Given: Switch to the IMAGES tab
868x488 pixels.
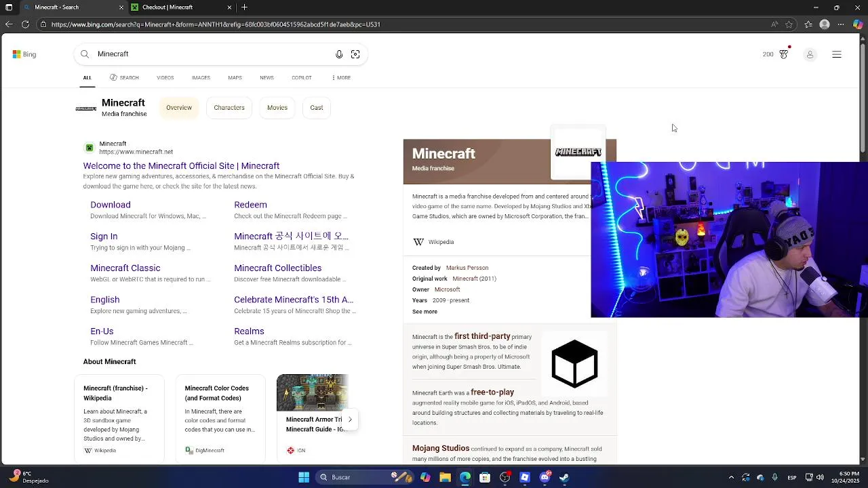Looking at the screenshot, I should 201,78.
